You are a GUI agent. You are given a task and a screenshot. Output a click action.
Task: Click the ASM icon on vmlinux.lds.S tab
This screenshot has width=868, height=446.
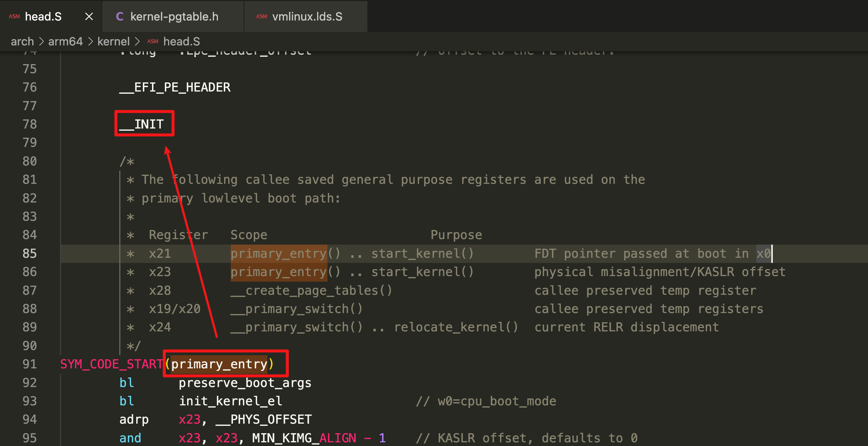tap(261, 16)
